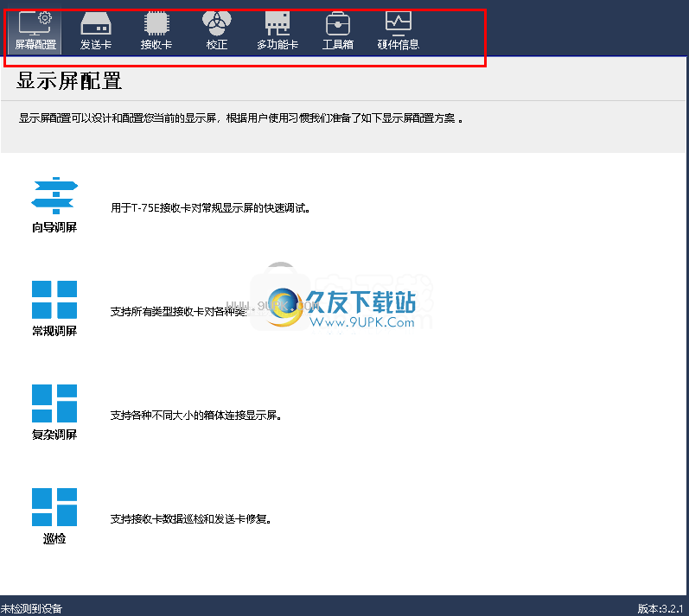Click the text 支持接收卡数据巡检和发送卡修复
The image size is (689, 616).
click(191, 519)
